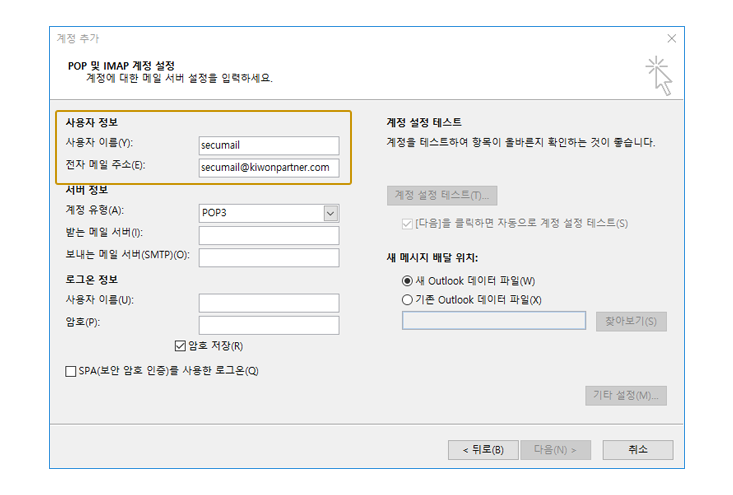The image size is (733, 495).
Task: Open 기타 설정 more settings button
Action: 625,395
